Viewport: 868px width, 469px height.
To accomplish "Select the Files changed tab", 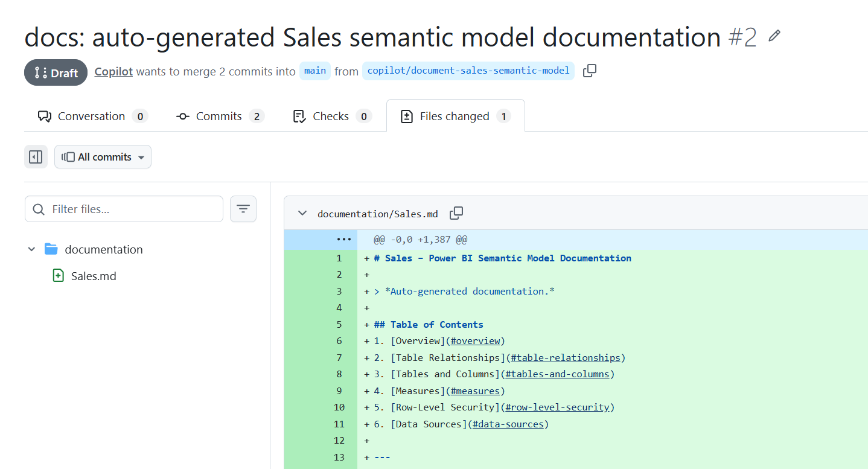I will click(x=455, y=116).
